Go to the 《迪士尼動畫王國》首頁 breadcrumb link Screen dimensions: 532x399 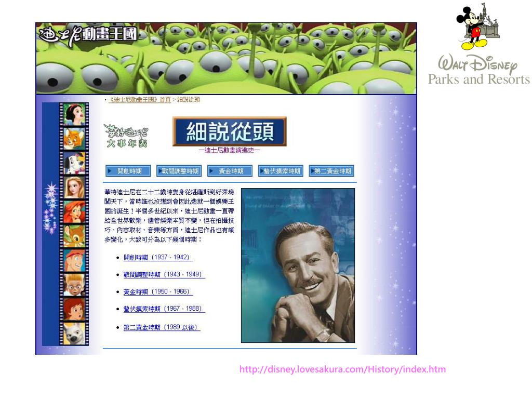(x=139, y=100)
